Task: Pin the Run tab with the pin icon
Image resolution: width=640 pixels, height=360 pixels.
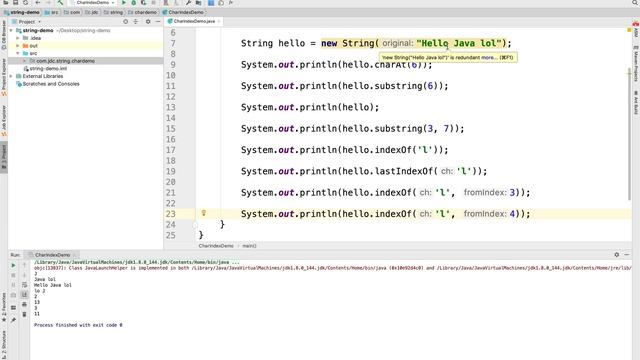Action: pyautogui.click(x=13, y=320)
